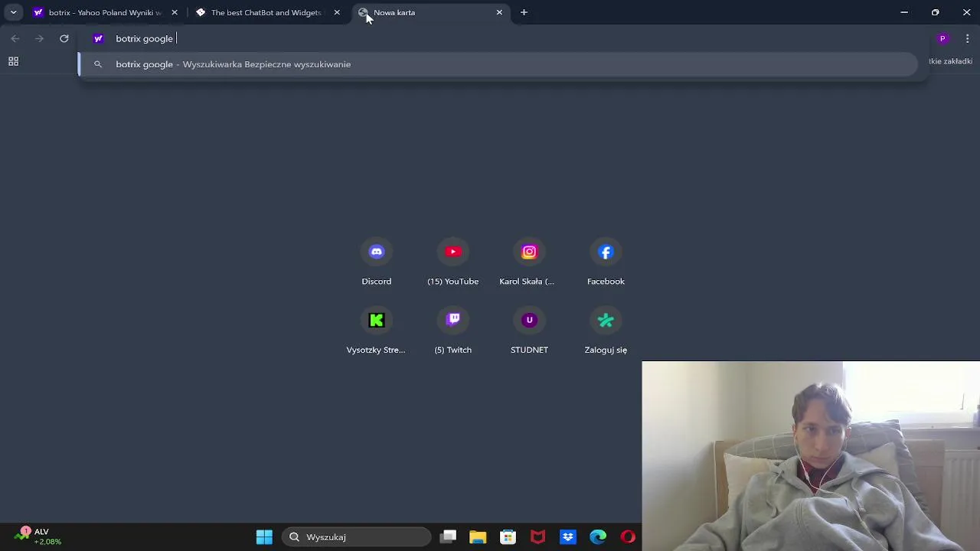The image size is (980, 551).
Task: Open Microsoft Store from the taskbar
Action: click(508, 537)
